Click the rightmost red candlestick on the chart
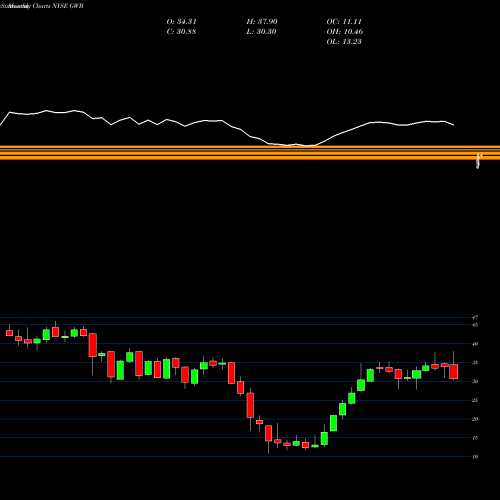500x500 pixels. (x=454, y=371)
